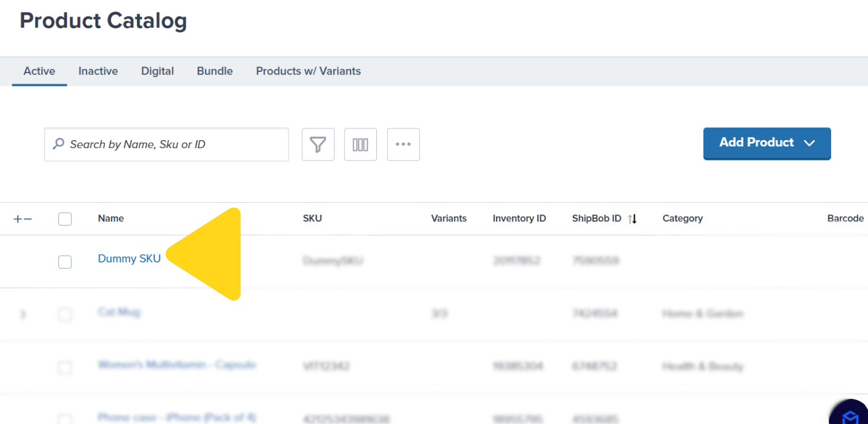Click the search magnifier icon
Screen dimensions: 868x424
click(58, 144)
